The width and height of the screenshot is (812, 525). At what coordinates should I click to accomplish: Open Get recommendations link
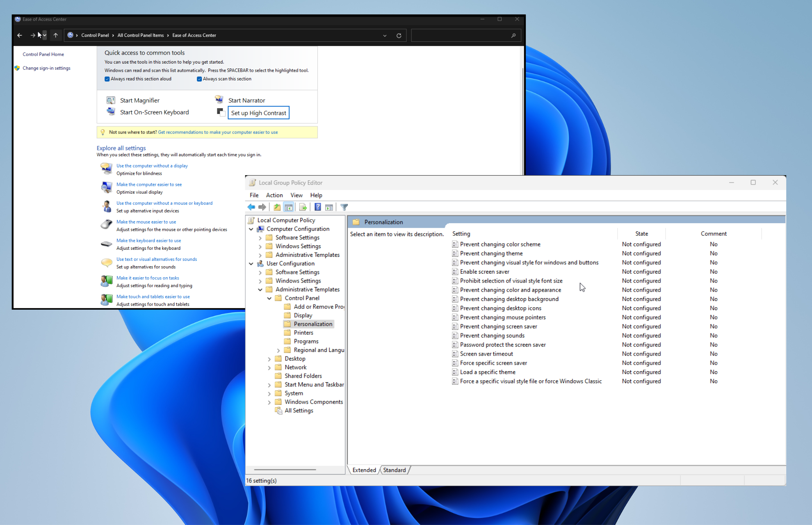[x=218, y=132]
